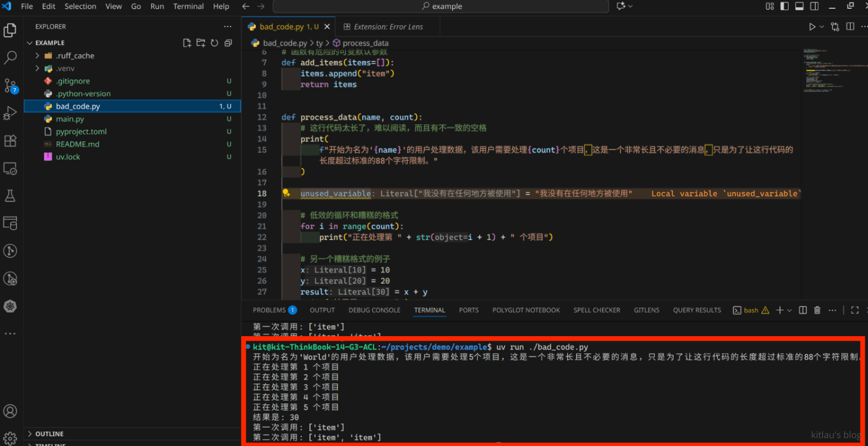Image resolution: width=868 pixels, height=446 pixels.
Task: Run Python file with play button
Action: [x=812, y=27]
